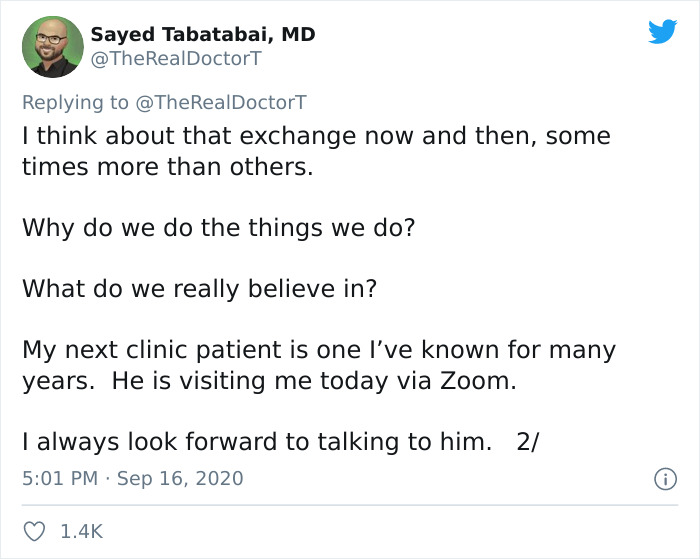Click the word 'MD' after the name
The image size is (700, 559).
pos(298,34)
